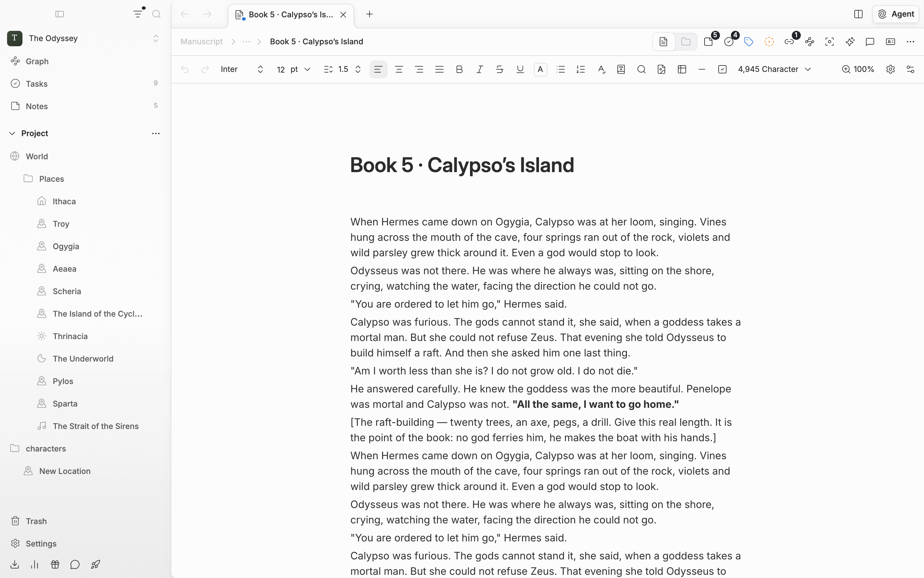Insert a horizontal divider line

[702, 69]
